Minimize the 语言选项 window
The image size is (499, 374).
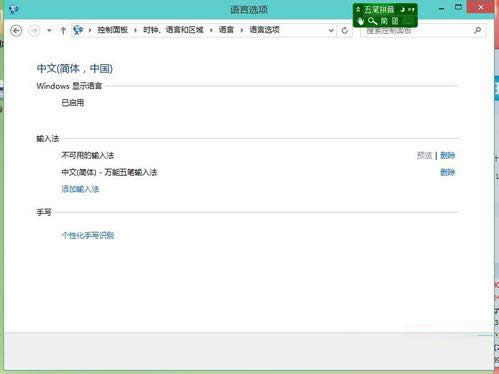442,8
